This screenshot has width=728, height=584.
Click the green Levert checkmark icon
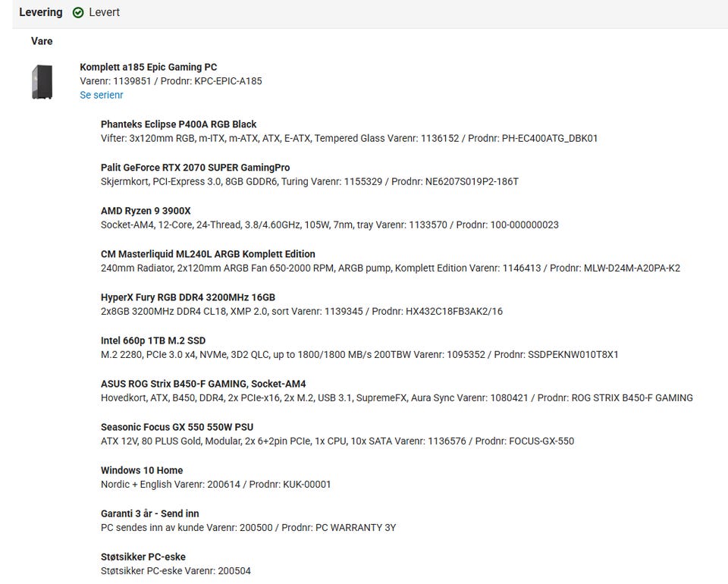click(78, 13)
